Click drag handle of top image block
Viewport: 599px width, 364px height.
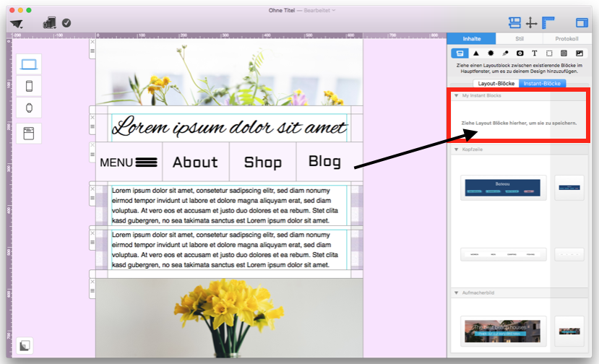92,51
